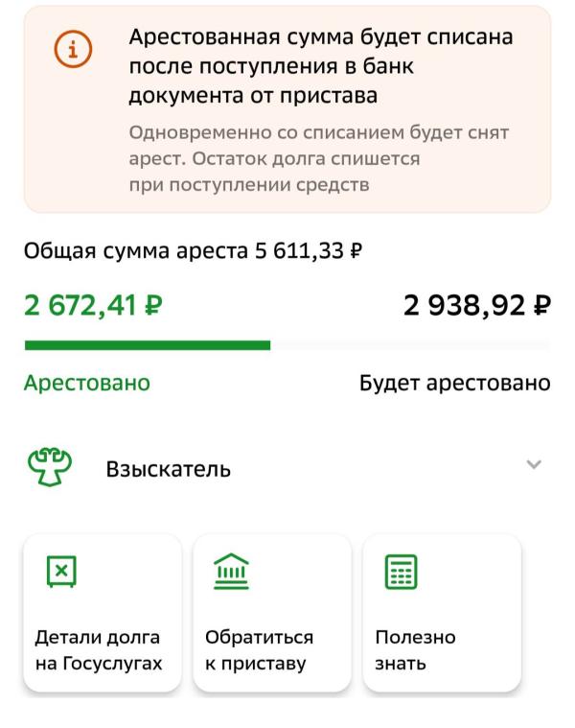Tap the arrested amount 2 672,41 ₽

[x=93, y=306]
